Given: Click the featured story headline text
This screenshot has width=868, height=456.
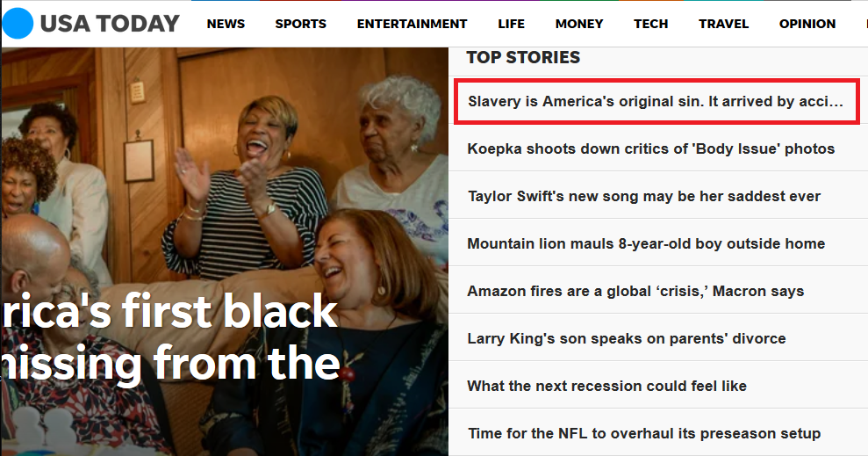Looking at the screenshot, I should tap(170, 337).
